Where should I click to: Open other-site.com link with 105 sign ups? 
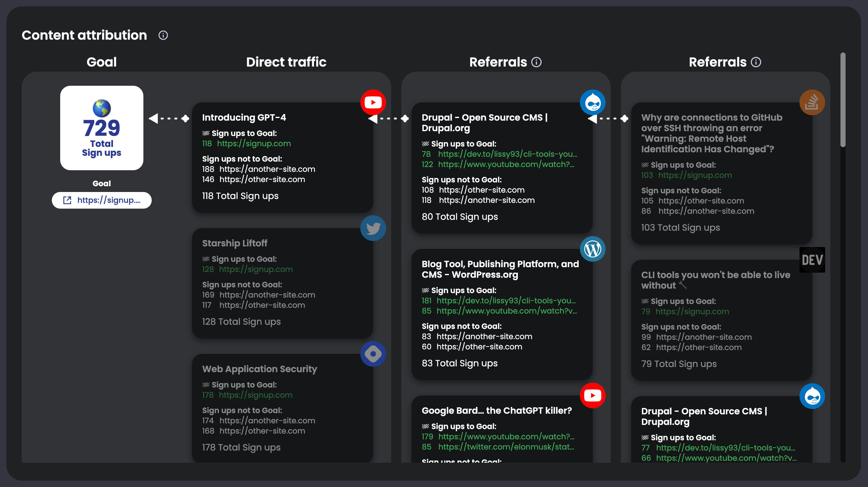(x=701, y=201)
